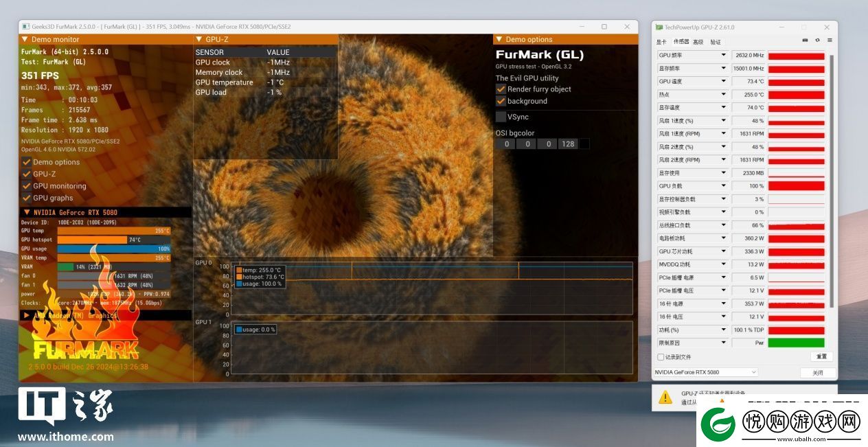The width and height of the screenshot is (868, 447).
Task: Switch to the 高级 tab
Action: [x=698, y=42]
